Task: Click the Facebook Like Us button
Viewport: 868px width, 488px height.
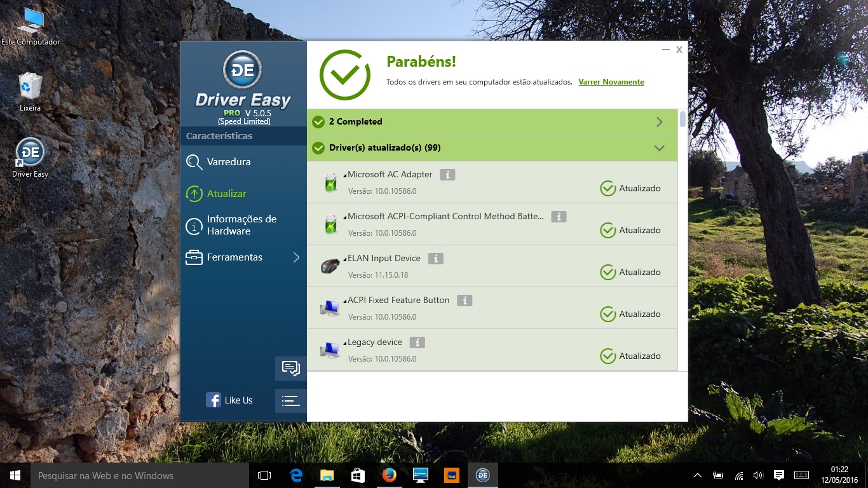Action: [x=229, y=400]
